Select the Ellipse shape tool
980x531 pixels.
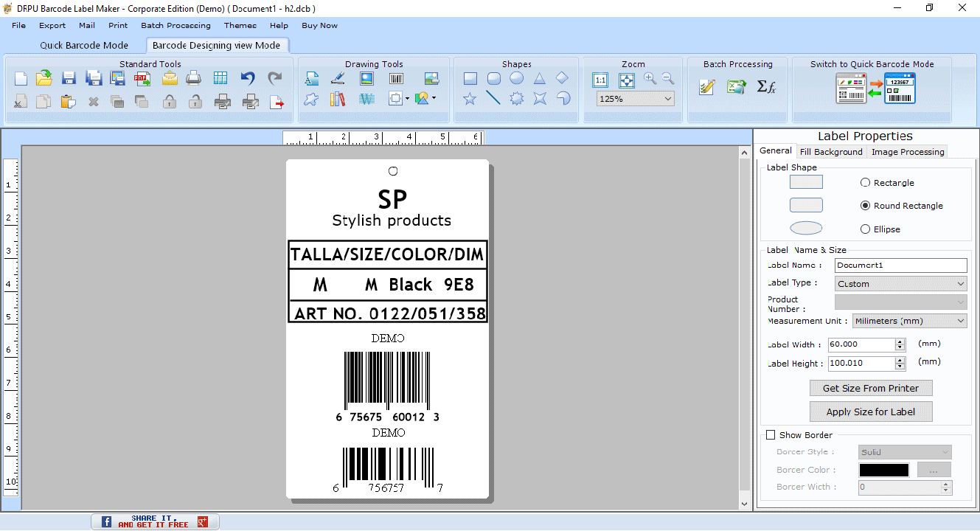[x=516, y=77]
